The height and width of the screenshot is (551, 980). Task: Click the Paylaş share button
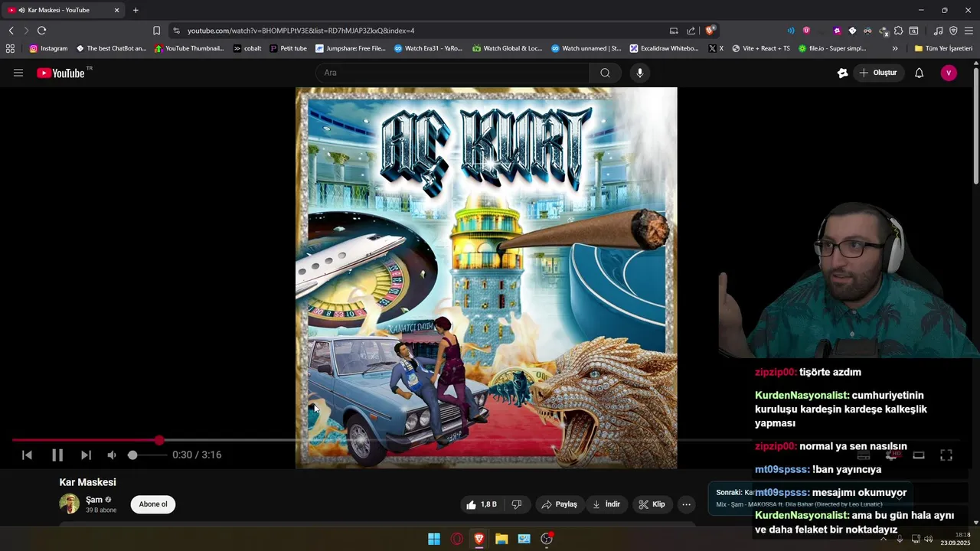(x=560, y=504)
